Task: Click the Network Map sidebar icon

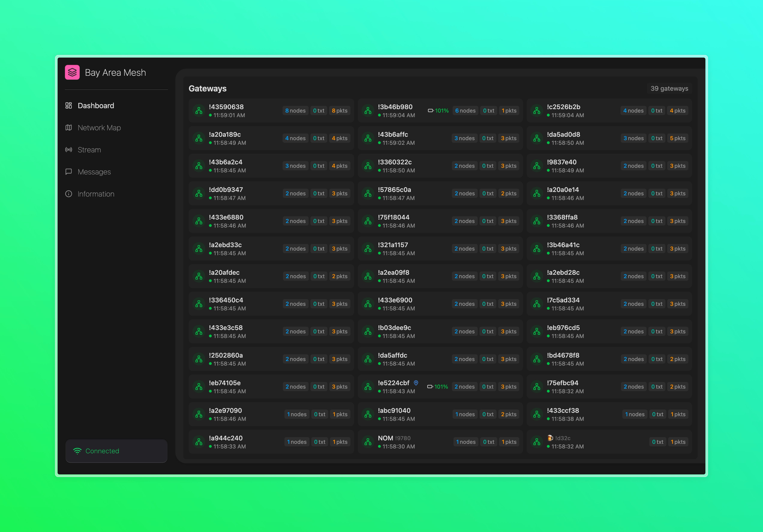Action: click(x=69, y=128)
